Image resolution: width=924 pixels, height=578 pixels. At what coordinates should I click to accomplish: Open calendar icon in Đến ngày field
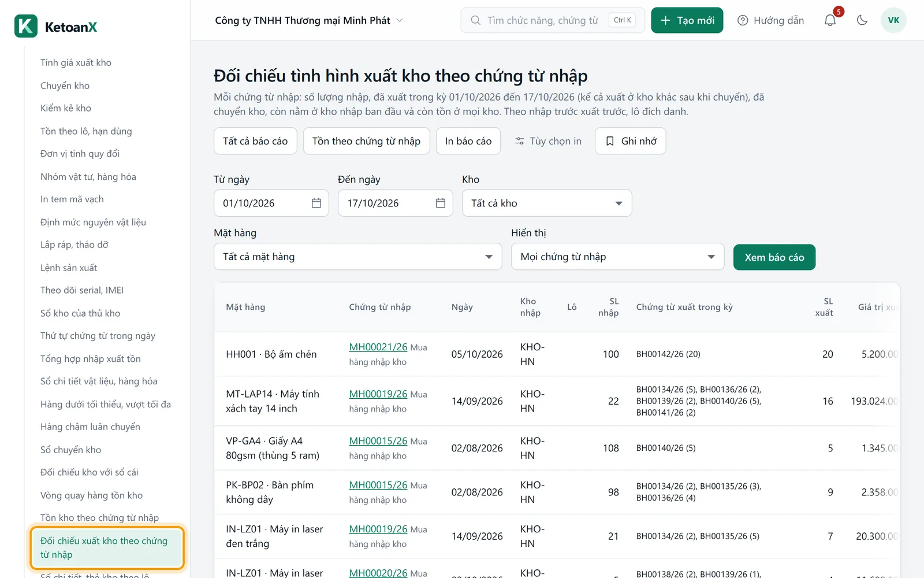coord(441,203)
